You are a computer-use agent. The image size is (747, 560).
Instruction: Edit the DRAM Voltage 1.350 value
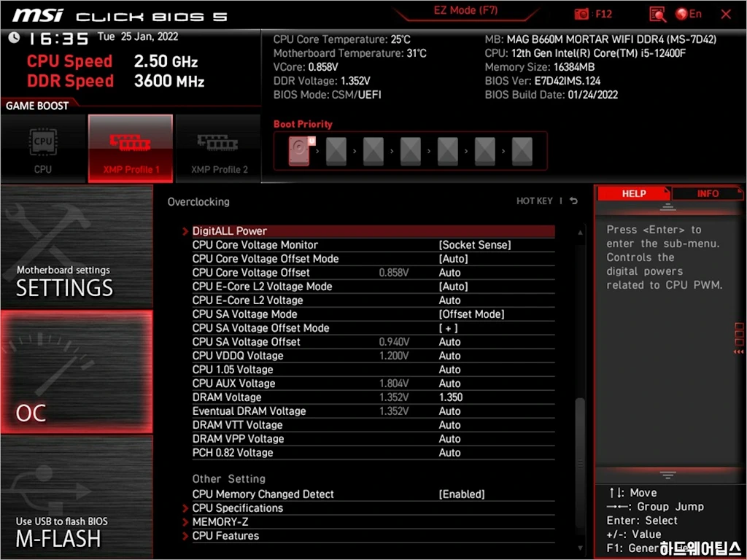[x=451, y=397]
